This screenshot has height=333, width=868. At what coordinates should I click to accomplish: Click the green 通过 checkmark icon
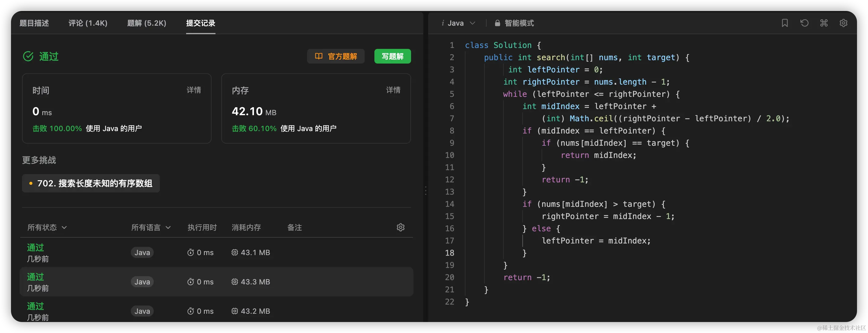point(28,56)
